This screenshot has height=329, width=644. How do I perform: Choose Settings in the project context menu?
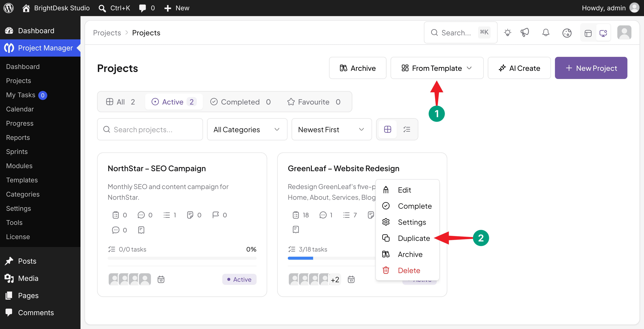coord(407,222)
